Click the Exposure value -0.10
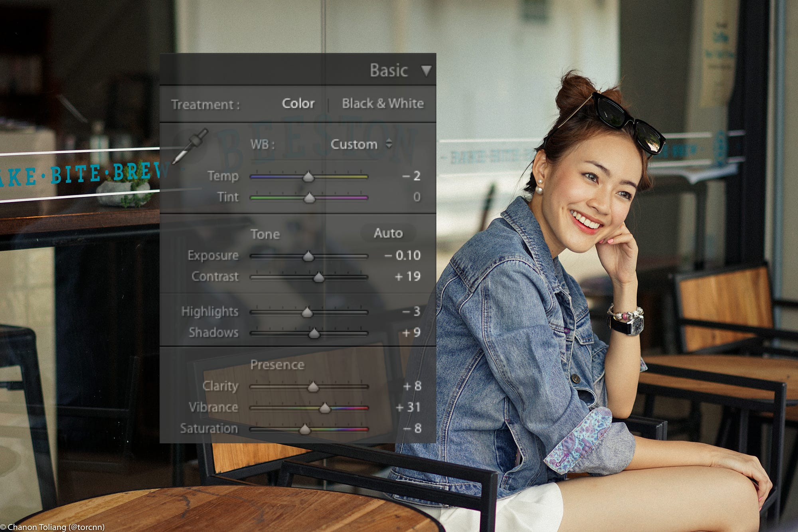 [402, 255]
